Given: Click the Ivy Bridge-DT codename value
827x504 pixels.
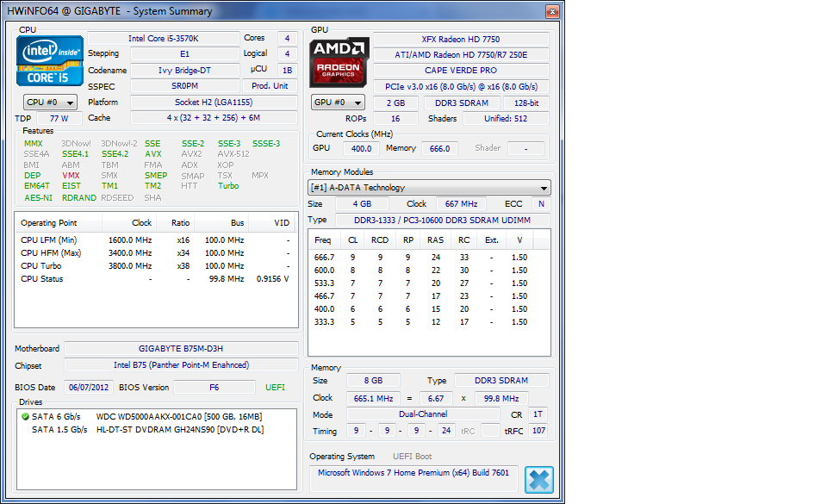Looking at the screenshot, I should coord(184,70).
